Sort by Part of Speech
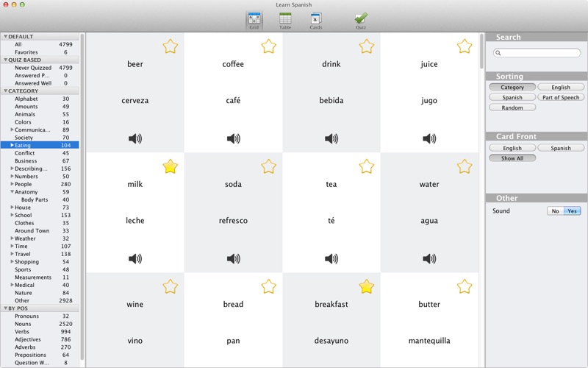 point(561,97)
